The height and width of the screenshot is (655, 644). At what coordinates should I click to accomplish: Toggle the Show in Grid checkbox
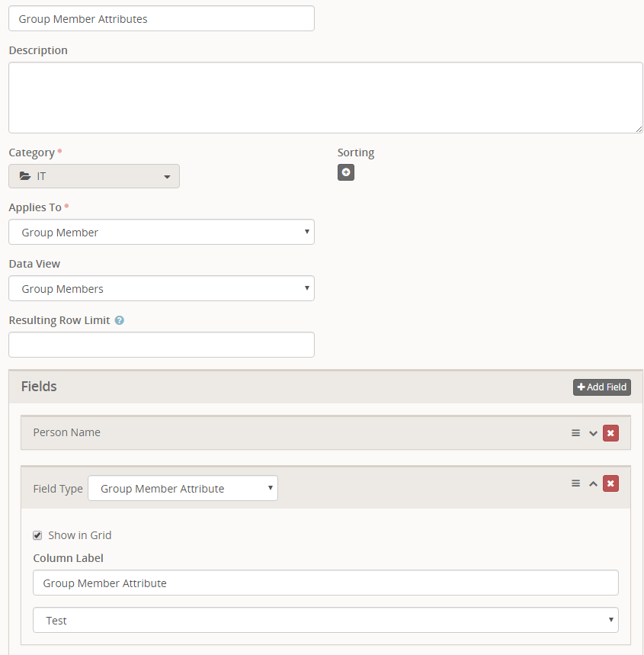pos(37,535)
